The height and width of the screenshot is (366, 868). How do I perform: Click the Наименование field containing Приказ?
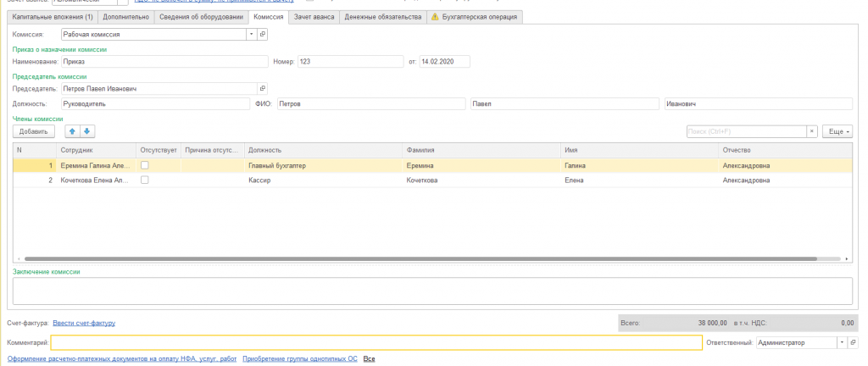point(164,61)
